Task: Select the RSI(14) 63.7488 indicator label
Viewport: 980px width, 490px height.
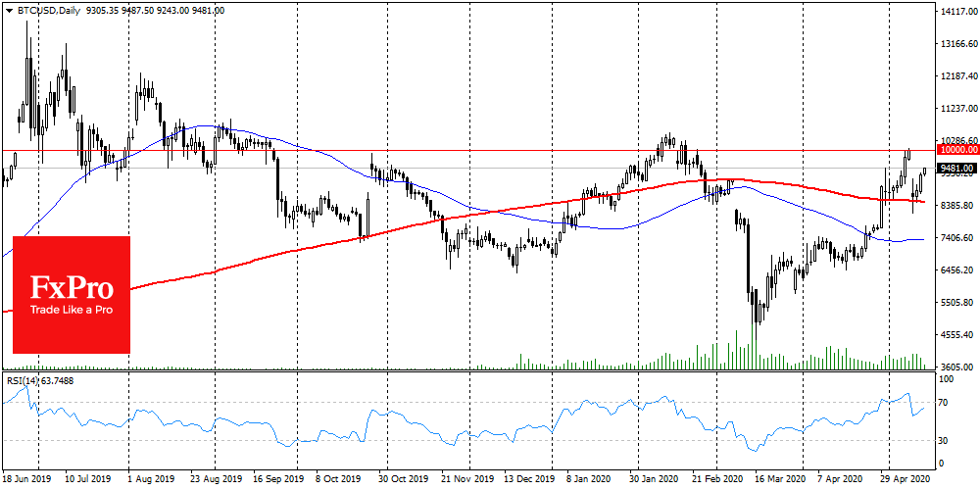Action: pyautogui.click(x=39, y=380)
